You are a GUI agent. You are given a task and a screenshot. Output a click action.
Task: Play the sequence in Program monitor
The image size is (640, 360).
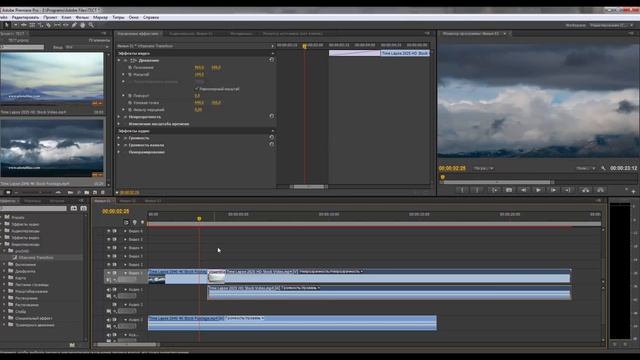pos(538,190)
